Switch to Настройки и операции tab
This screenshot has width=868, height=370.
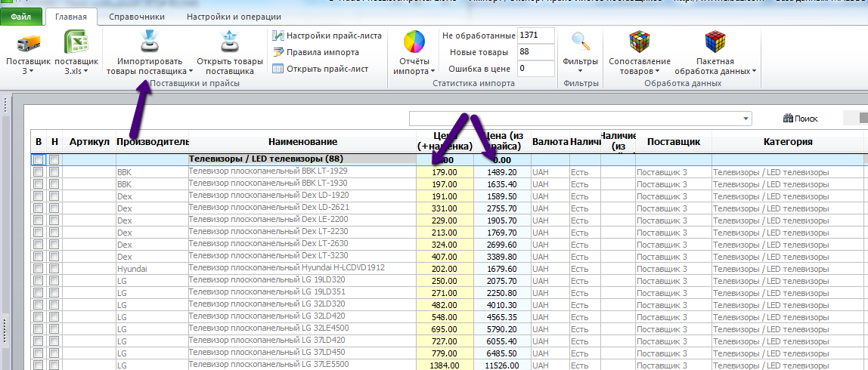(234, 17)
